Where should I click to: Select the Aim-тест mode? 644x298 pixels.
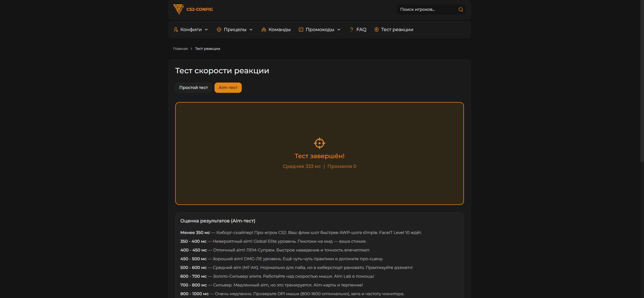tap(228, 88)
